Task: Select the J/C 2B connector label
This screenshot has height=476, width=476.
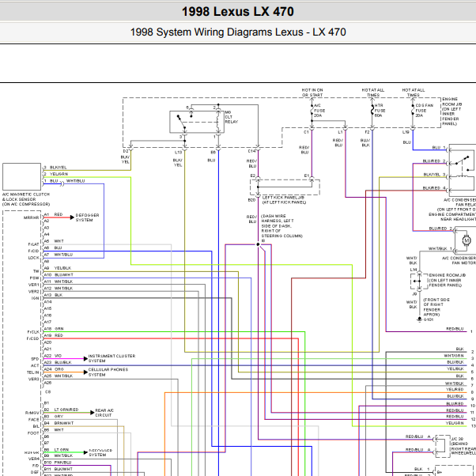Action: [457, 439]
